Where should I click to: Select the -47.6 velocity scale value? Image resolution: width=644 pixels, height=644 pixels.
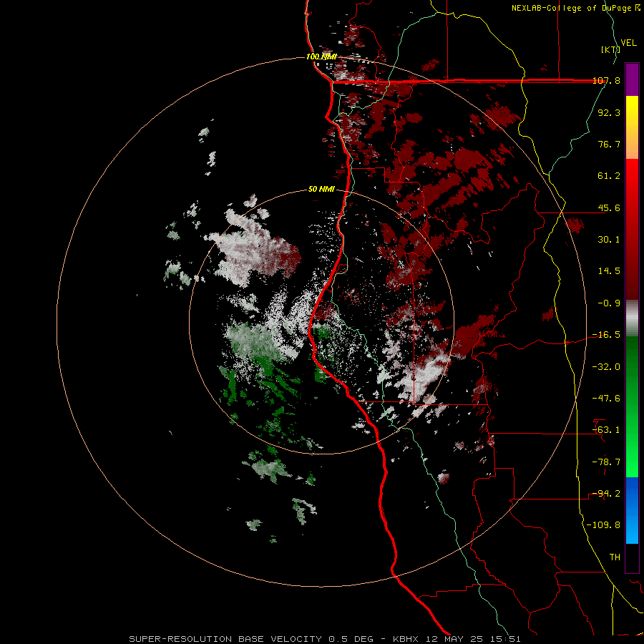(606, 399)
